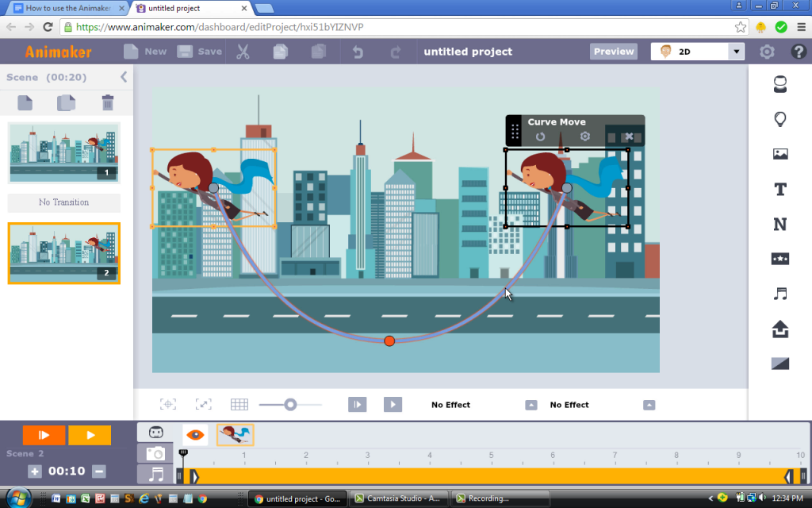Toggle the grid overlay
The width and height of the screenshot is (812, 508).
pyautogui.click(x=239, y=404)
